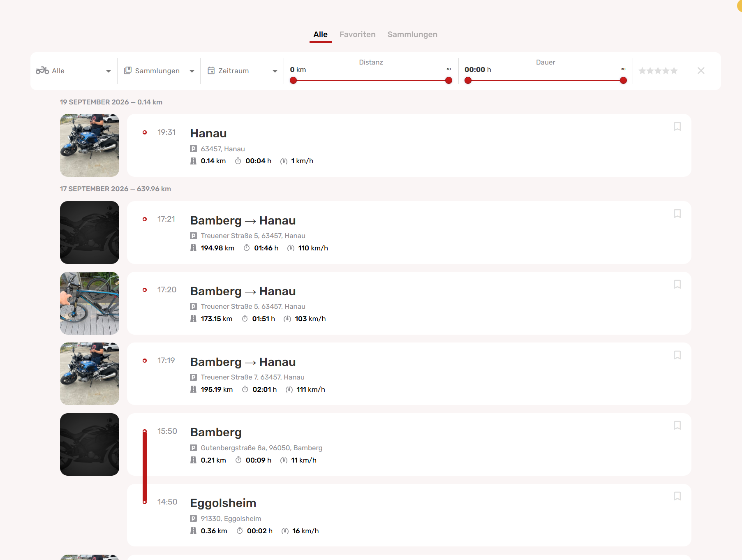Bookmark the Bamberg 15:50 trip
The height and width of the screenshot is (560, 742).
tap(677, 426)
